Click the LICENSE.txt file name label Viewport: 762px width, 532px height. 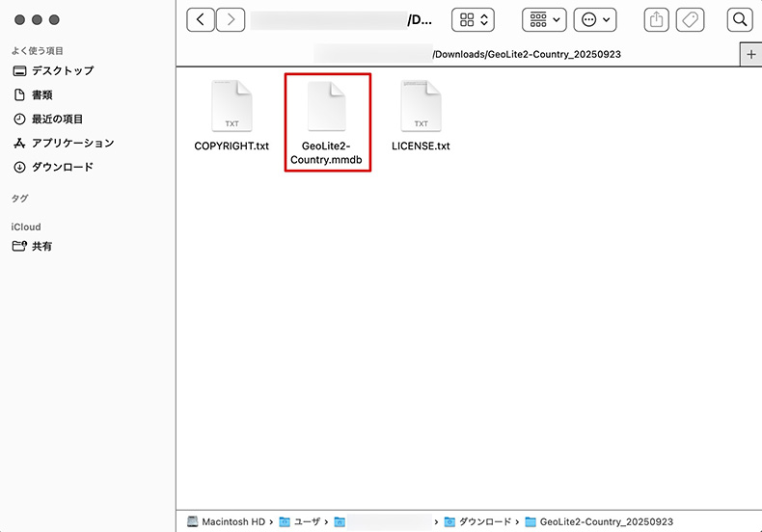tap(421, 146)
